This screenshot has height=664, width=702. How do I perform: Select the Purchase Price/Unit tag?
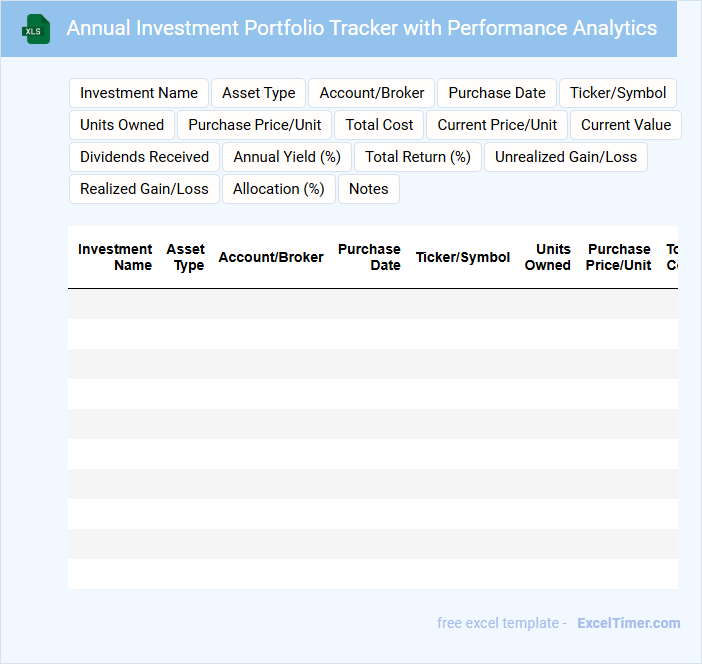point(255,125)
